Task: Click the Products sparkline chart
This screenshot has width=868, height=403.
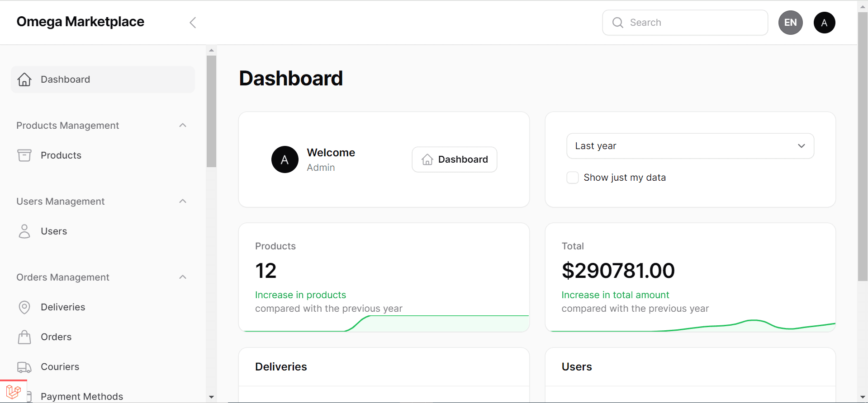Action: (384, 323)
